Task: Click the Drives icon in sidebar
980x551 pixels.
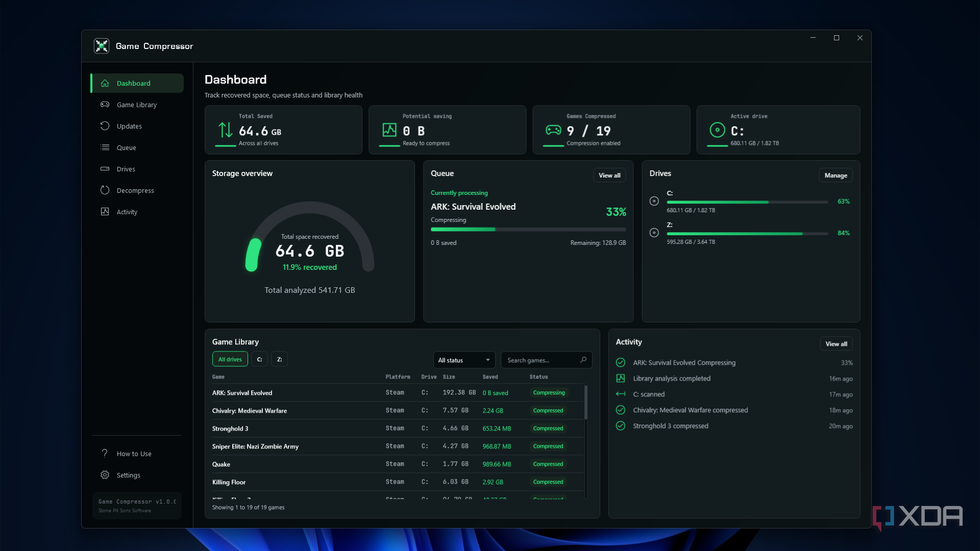Action: point(105,169)
